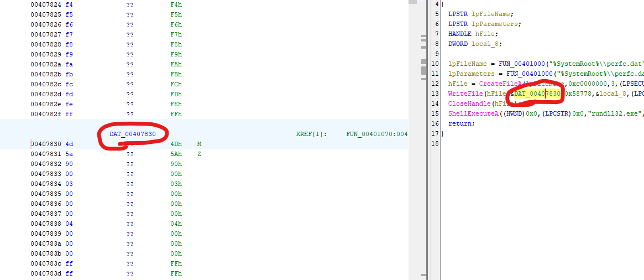Click the 5Ah value at address 00407831
The image size is (644, 280).
point(176,154)
